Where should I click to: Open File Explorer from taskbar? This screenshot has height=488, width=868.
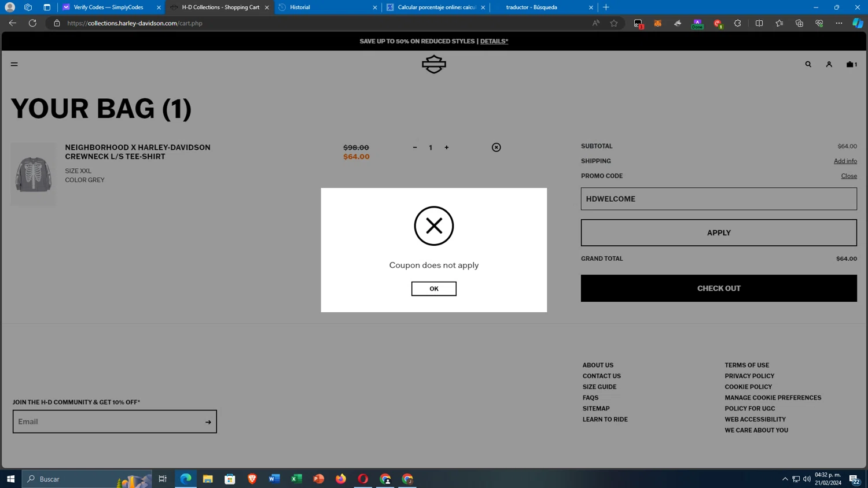(208, 479)
